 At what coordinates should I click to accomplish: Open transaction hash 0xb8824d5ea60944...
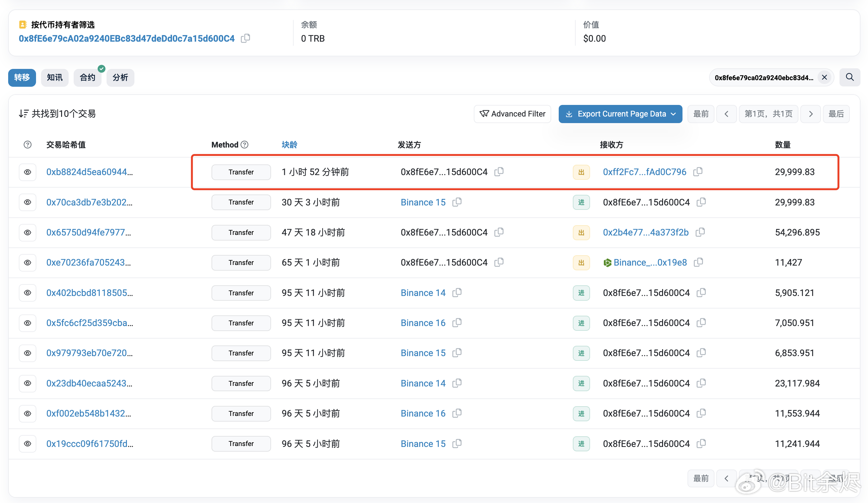point(90,172)
